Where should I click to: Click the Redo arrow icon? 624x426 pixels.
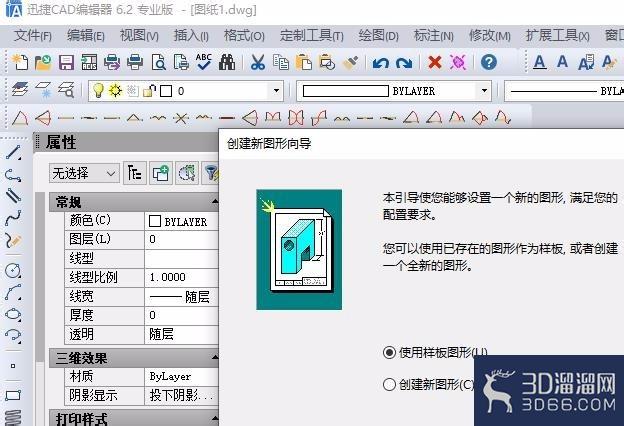click(404, 63)
